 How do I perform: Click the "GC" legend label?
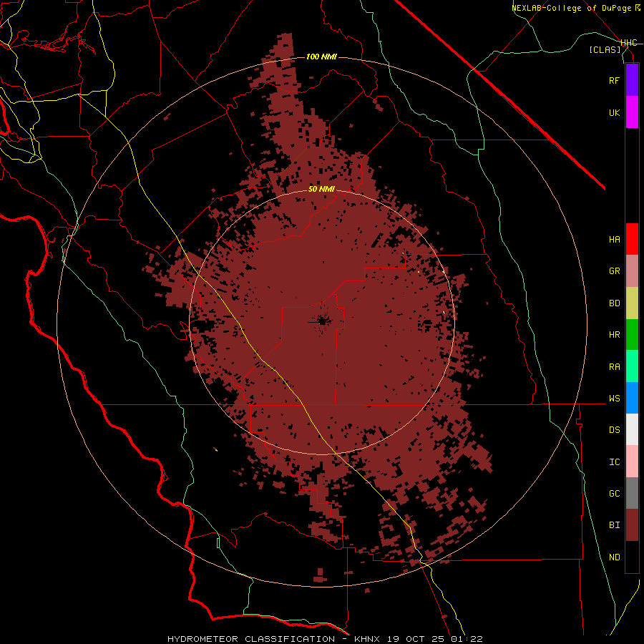click(614, 494)
